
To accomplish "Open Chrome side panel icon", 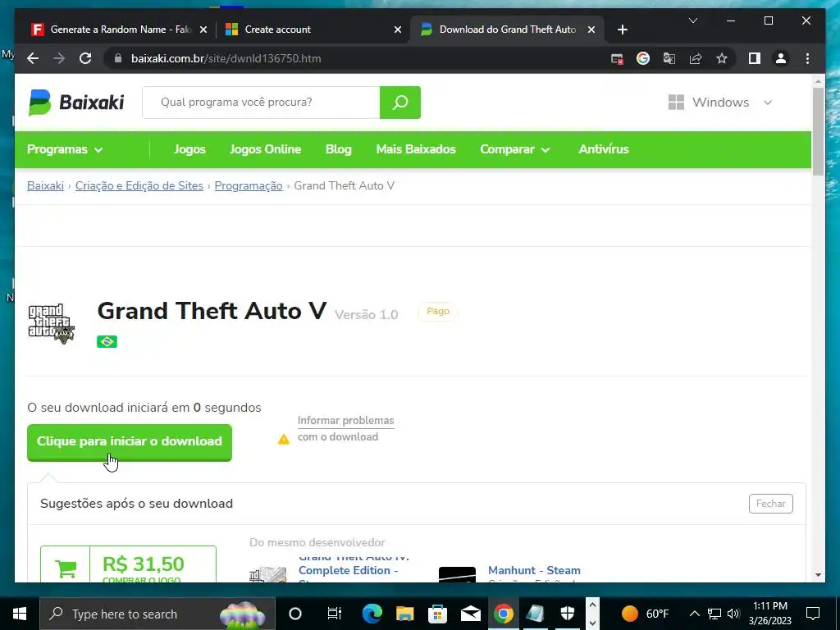I will (755, 58).
